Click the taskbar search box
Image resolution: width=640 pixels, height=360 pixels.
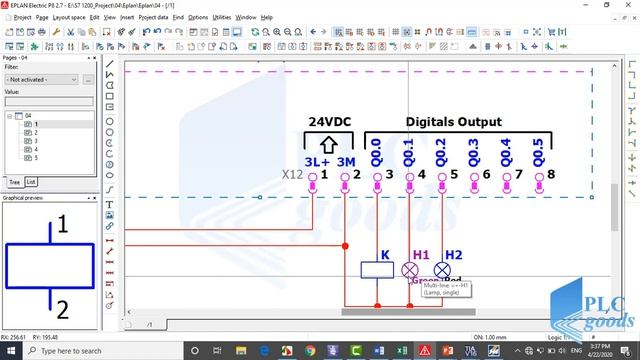point(102,351)
